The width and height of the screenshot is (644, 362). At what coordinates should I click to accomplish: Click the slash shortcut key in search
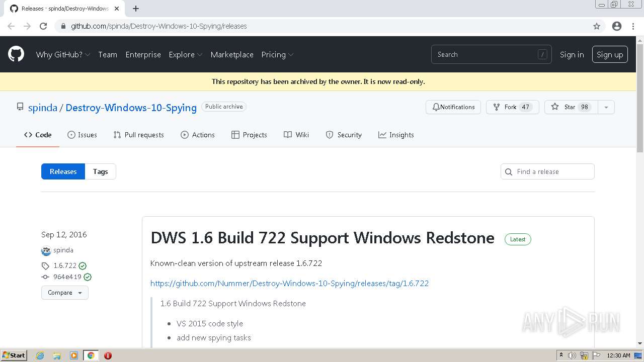[542, 54]
